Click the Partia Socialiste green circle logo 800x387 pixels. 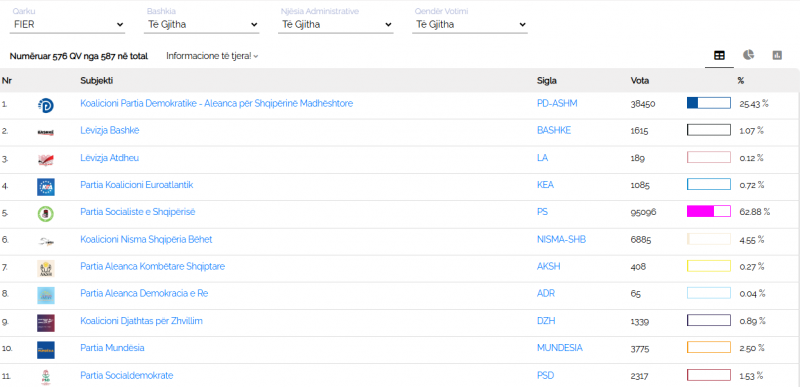pos(46,214)
